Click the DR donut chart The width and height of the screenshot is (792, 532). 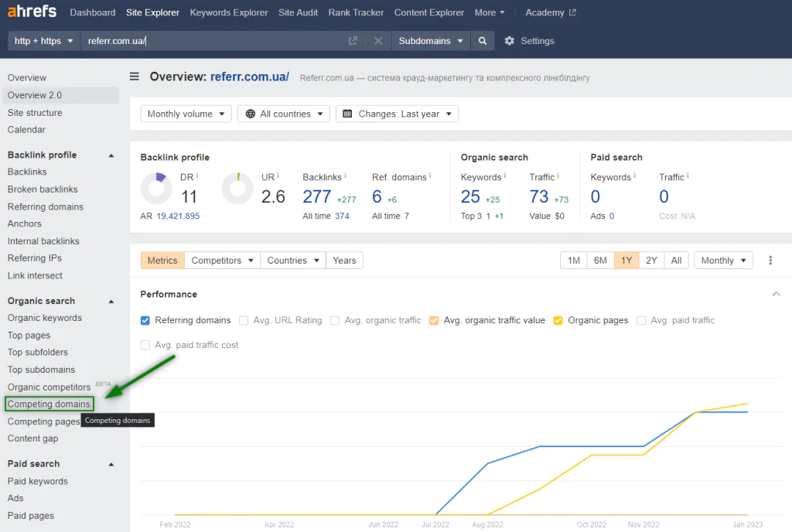pos(156,188)
